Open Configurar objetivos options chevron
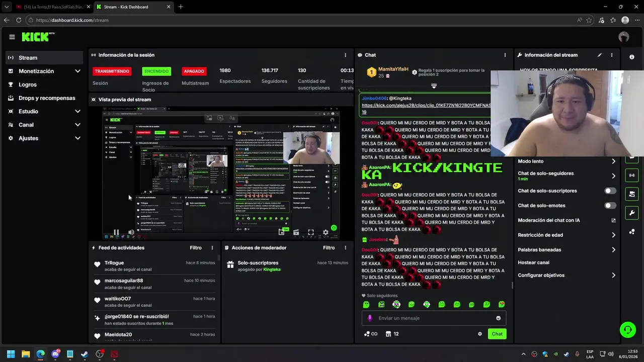 click(613, 275)
